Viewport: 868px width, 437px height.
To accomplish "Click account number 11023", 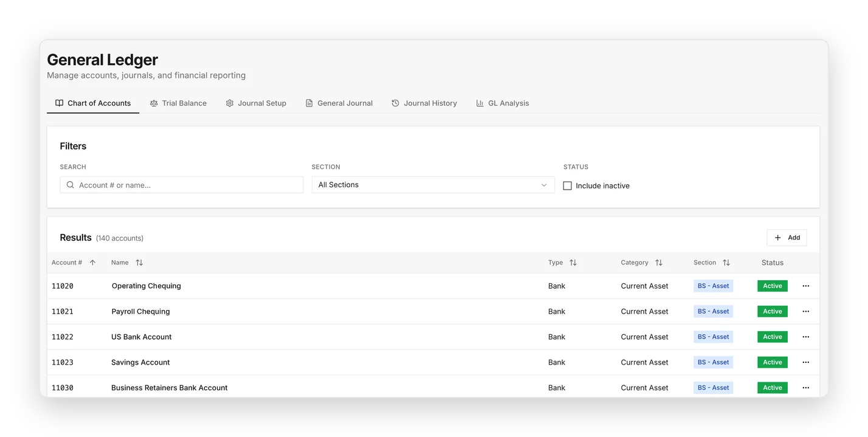I will pyautogui.click(x=63, y=362).
